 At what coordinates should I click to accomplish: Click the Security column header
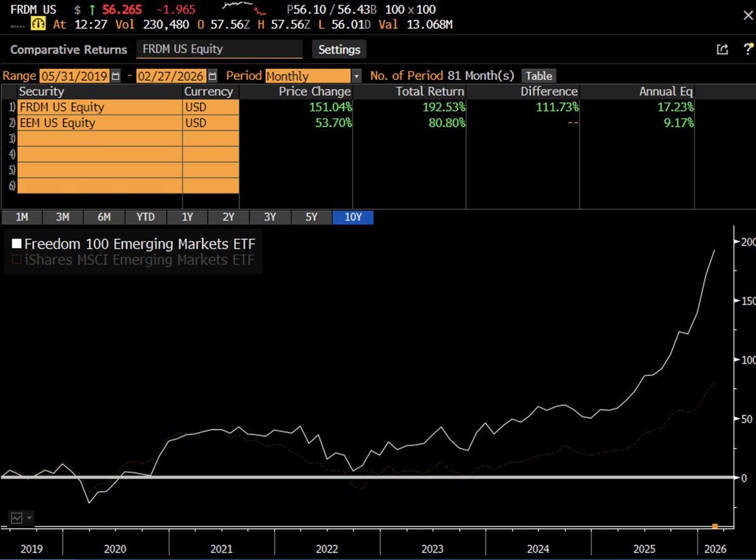pyautogui.click(x=100, y=91)
